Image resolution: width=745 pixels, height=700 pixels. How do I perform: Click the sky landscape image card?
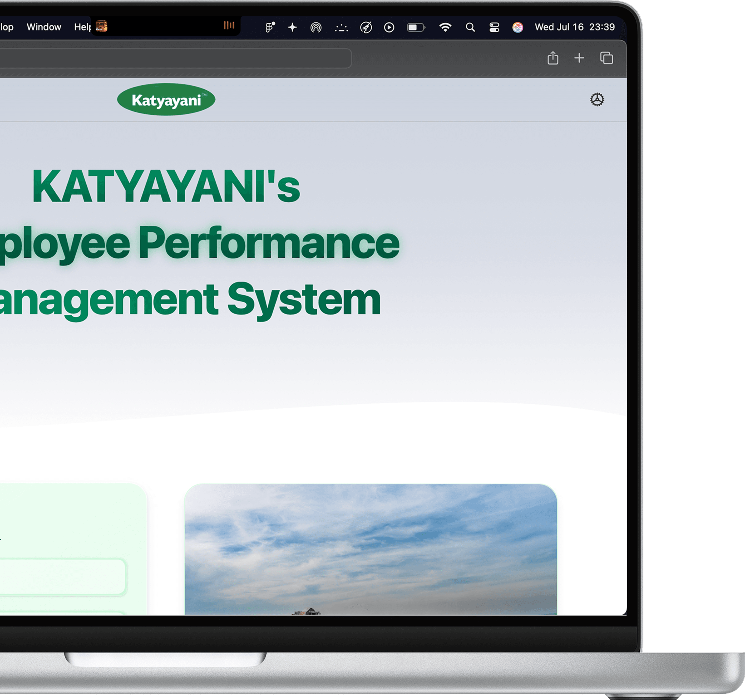371,549
